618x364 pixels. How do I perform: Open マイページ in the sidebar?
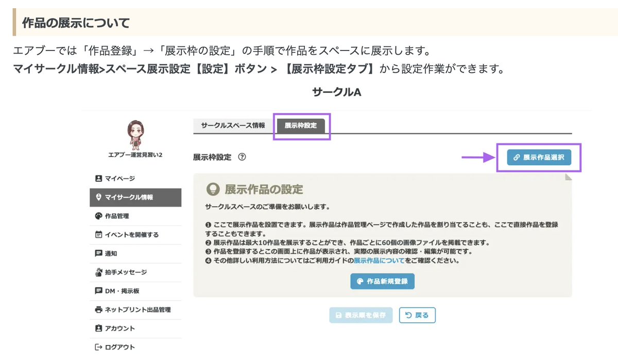click(135, 179)
